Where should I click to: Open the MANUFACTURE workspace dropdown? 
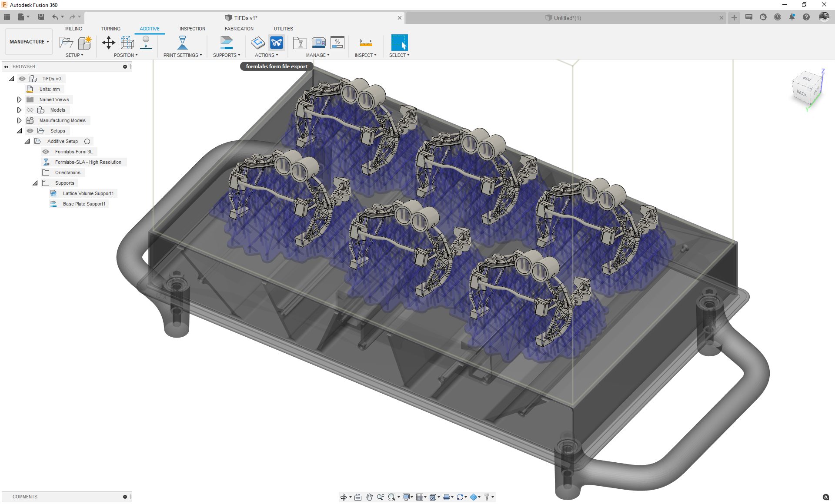pyautogui.click(x=29, y=42)
